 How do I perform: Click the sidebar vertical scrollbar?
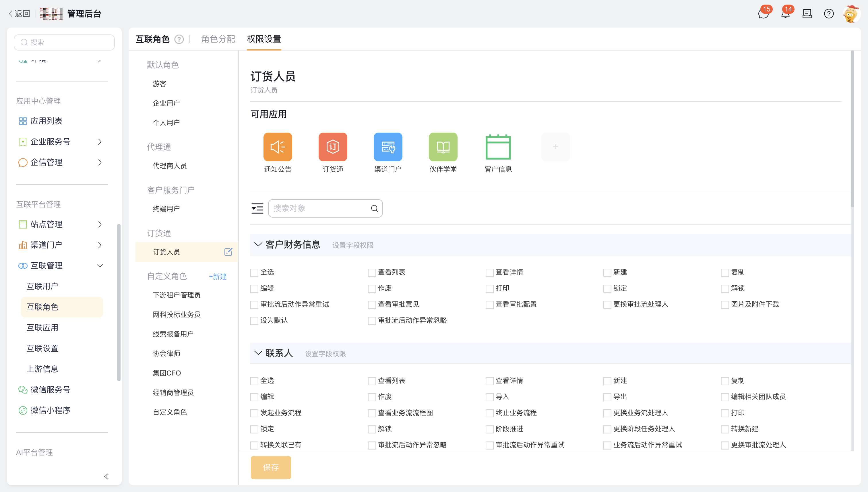coord(119,303)
